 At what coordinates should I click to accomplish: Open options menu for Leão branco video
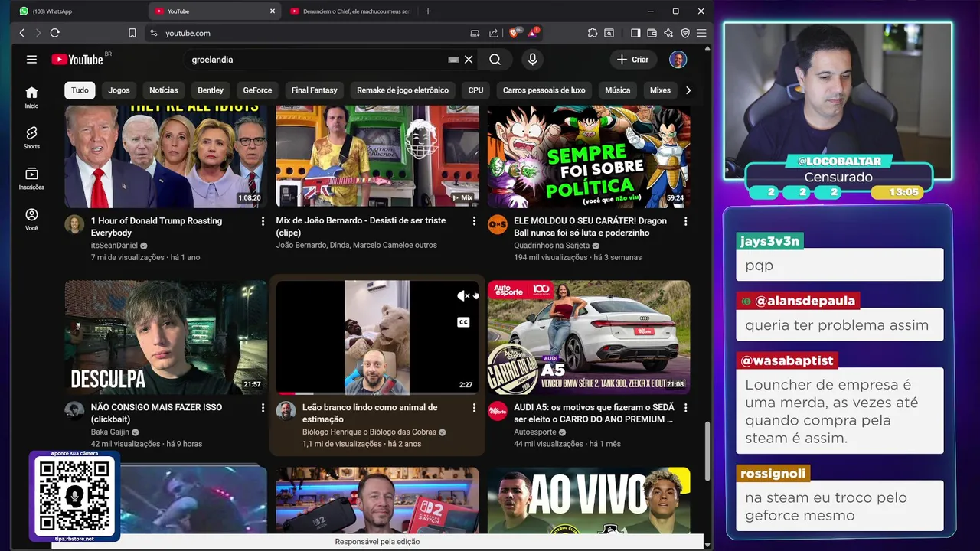(474, 408)
